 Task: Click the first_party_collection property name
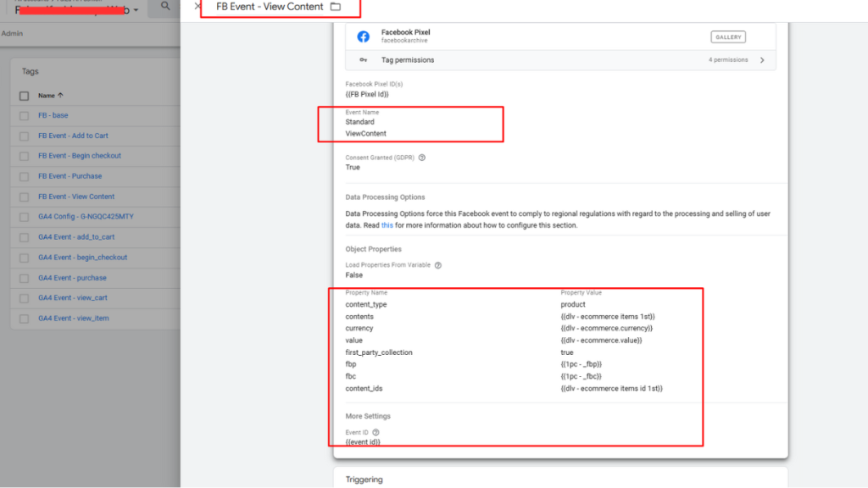379,352
